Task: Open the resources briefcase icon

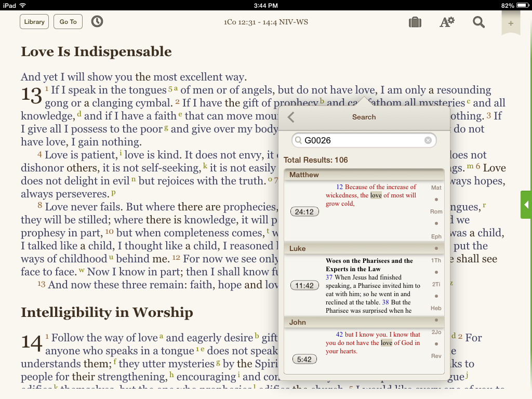Action: pyautogui.click(x=415, y=22)
